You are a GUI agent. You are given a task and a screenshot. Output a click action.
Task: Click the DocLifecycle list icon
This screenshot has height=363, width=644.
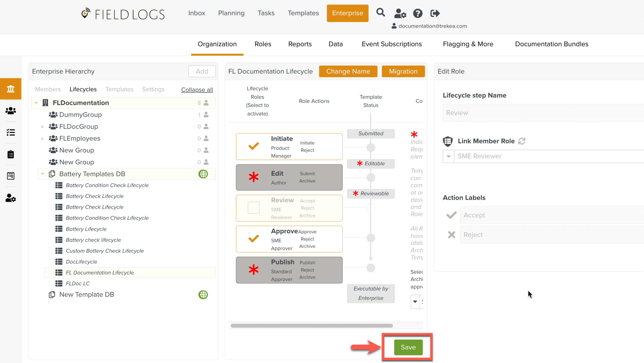point(59,262)
